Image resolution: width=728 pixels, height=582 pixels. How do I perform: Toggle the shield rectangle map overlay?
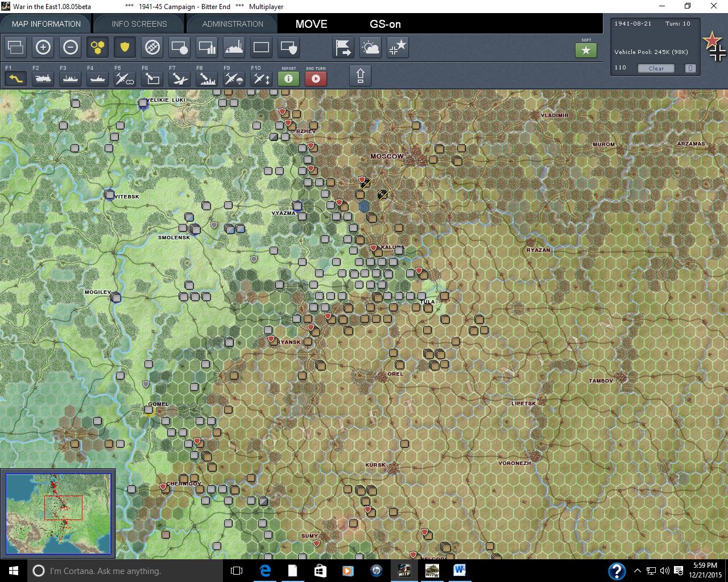[x=288, y=47]
